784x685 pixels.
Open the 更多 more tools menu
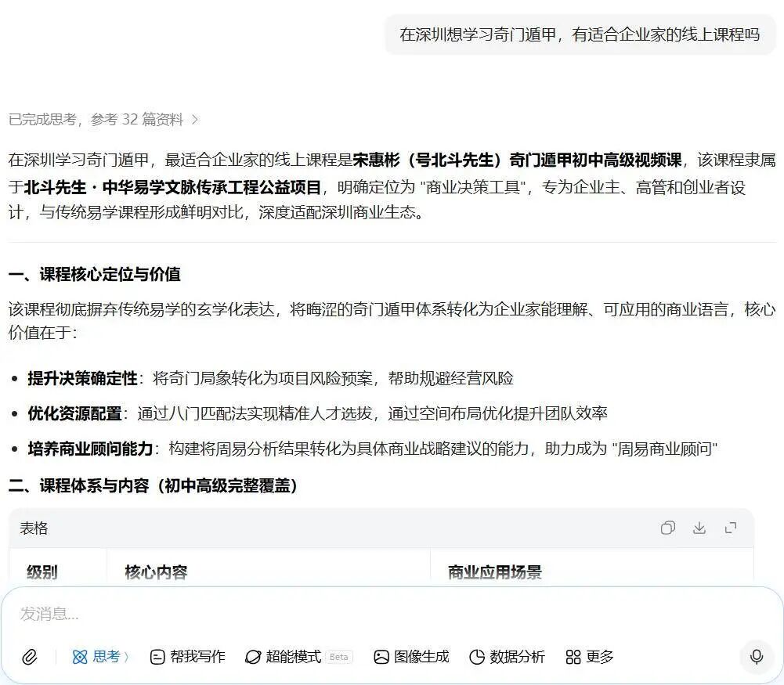(590, 657)
